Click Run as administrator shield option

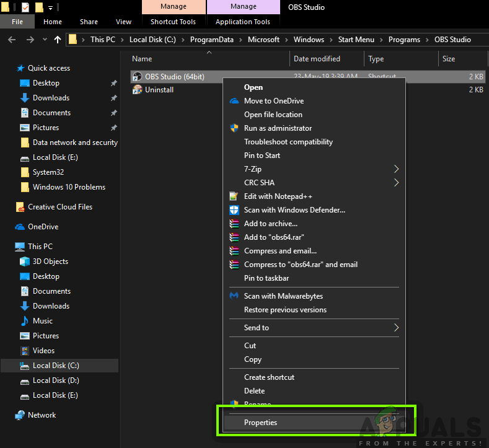pyautogui.click(x=278, y=128)
